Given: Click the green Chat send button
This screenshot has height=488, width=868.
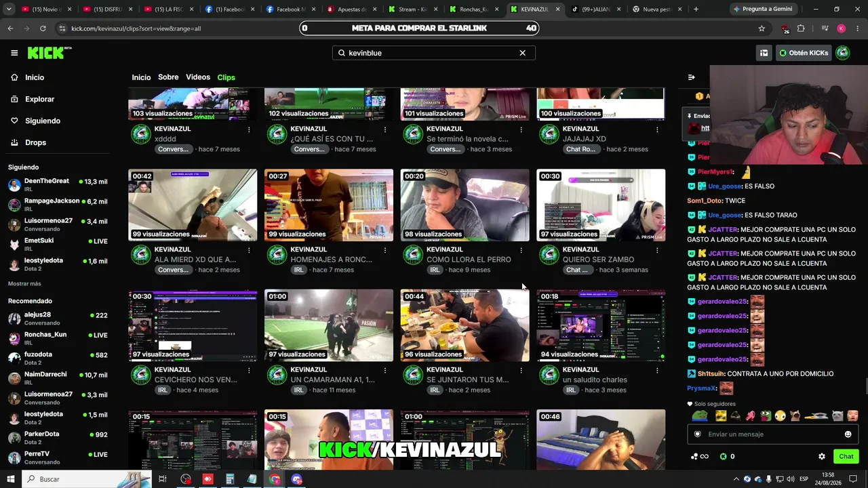Looking at the screenshot, I should [x=846, y=456].
